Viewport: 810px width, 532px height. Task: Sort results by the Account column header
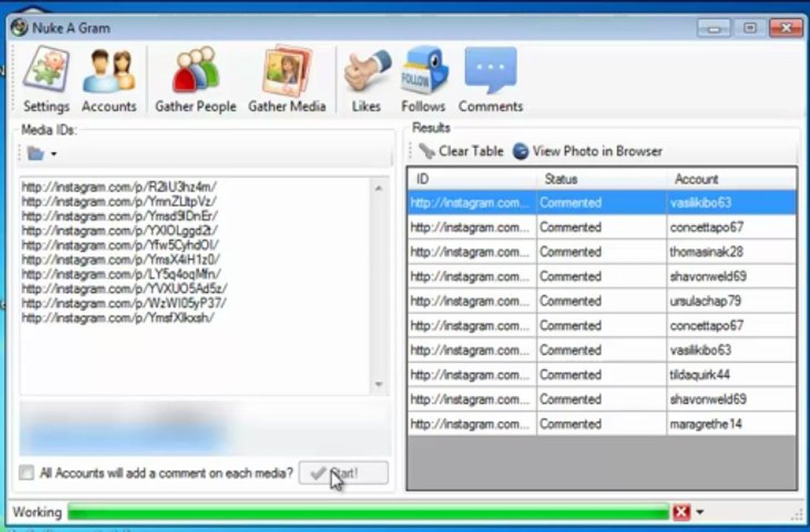[x=731, y=180]
